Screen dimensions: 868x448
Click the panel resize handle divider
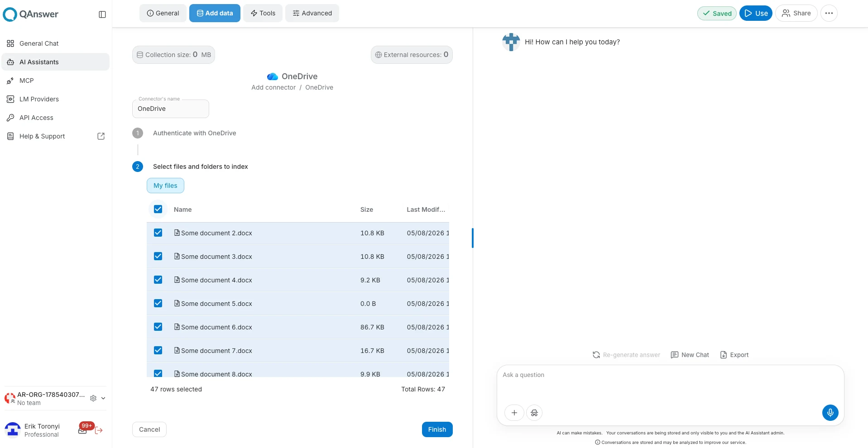(x=473, y=238)
